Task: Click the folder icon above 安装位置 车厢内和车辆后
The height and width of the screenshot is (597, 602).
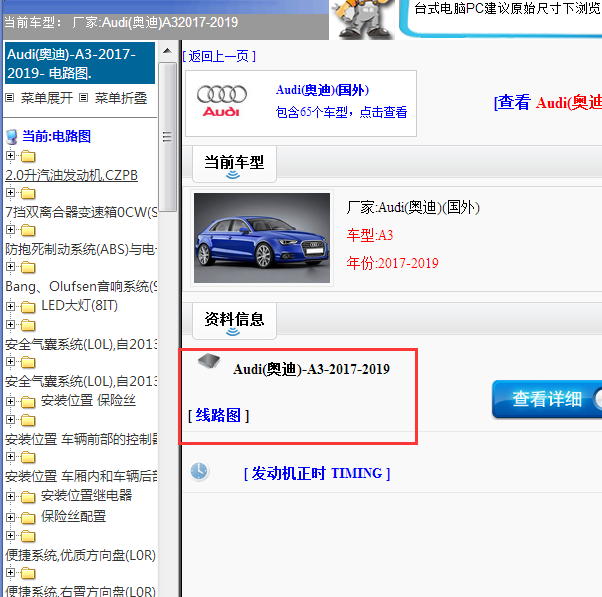Action: pyautogui.click(x=28, y=457)
